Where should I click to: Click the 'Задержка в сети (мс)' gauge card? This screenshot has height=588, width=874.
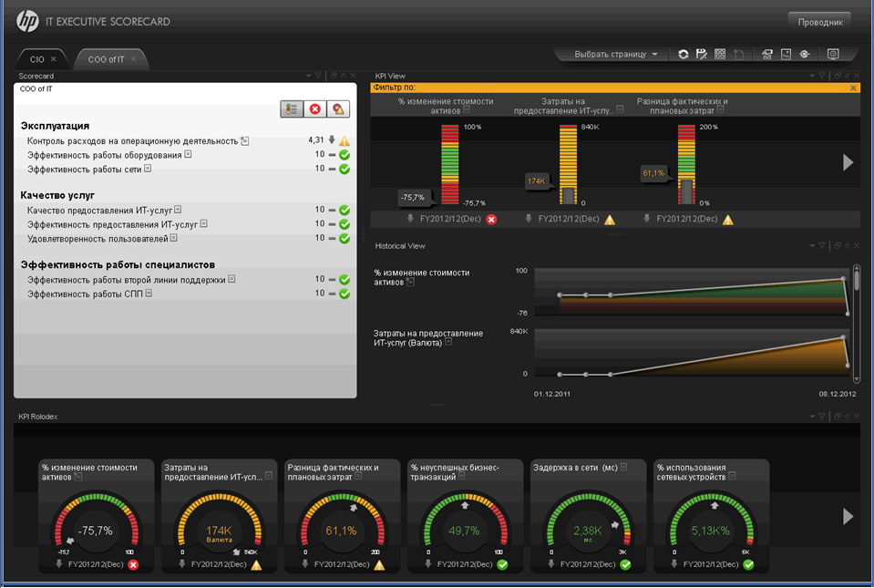point(588,516)
